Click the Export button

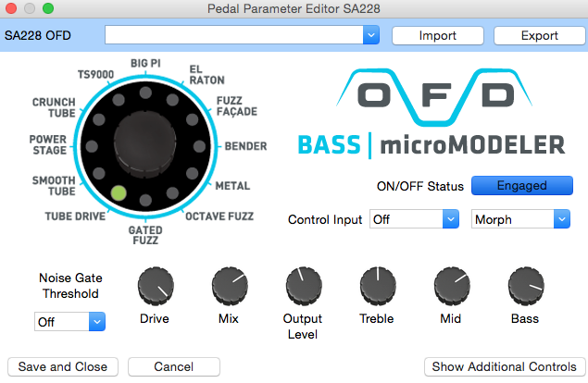pos(540,35)
